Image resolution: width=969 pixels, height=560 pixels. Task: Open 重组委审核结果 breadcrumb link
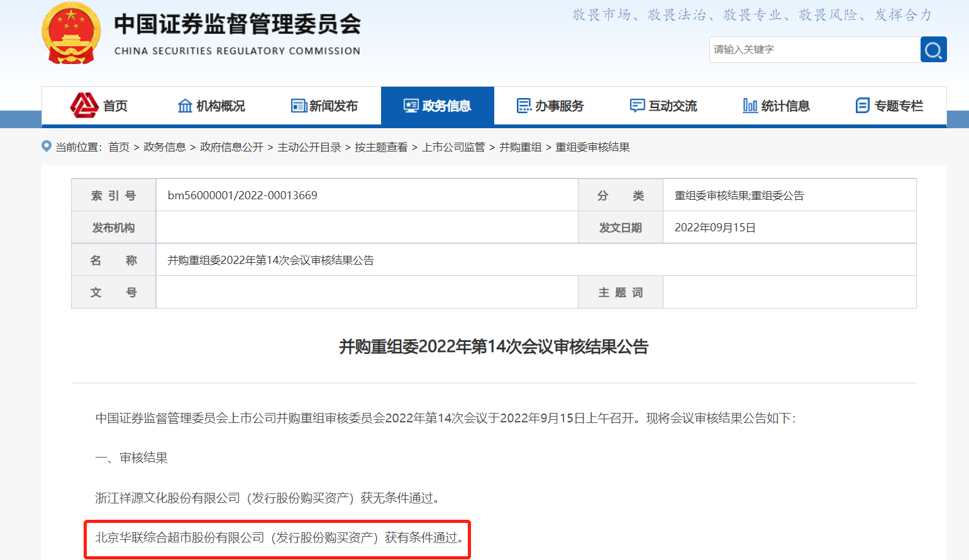pos(592,147)
